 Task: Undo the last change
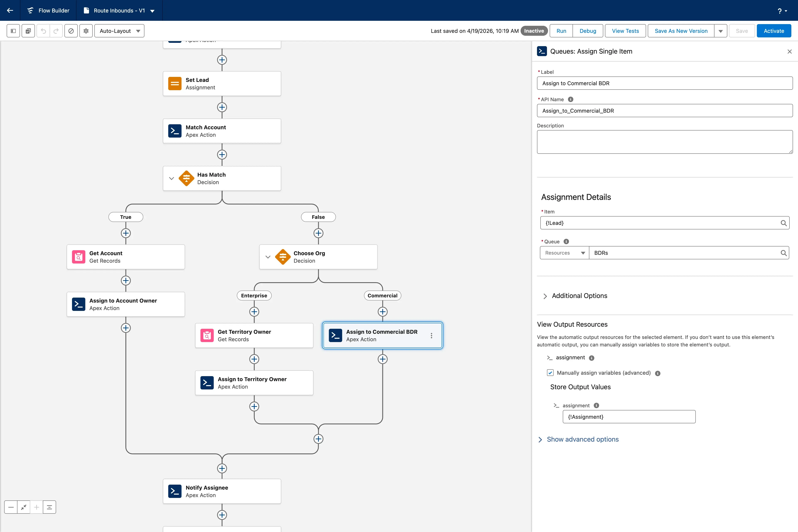click(x=43, y=31)
